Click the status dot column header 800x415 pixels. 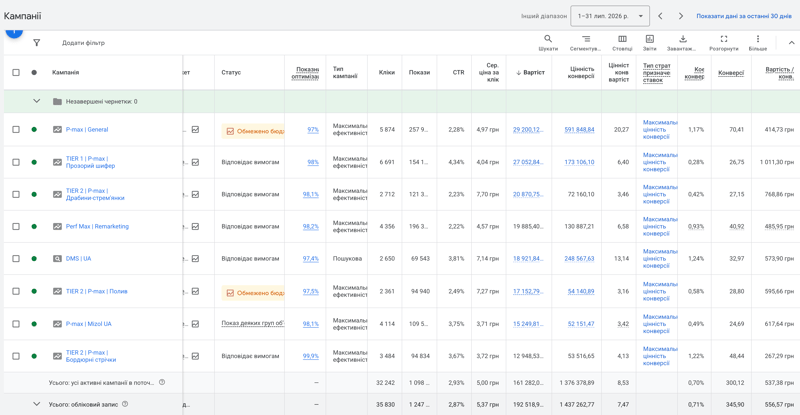(34, 72)
